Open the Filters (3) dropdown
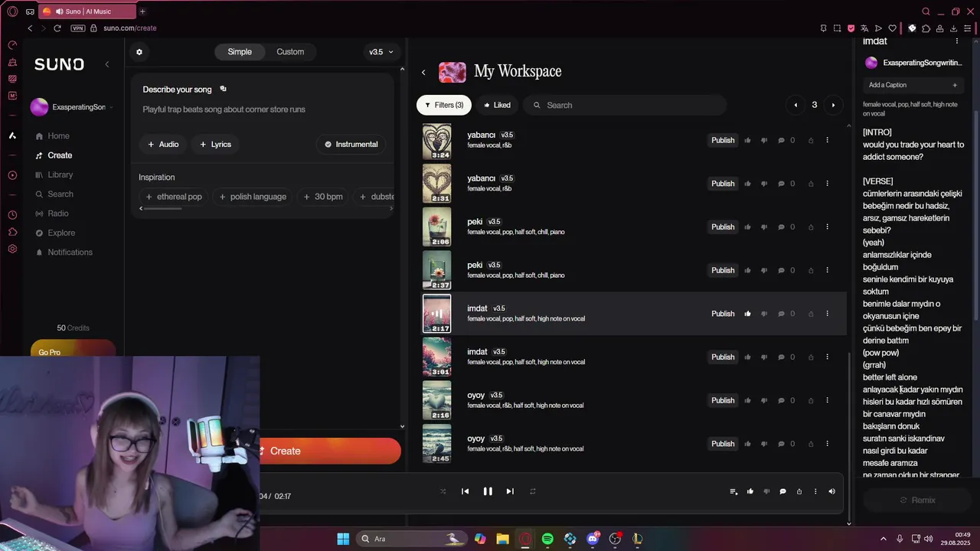Image resolution: width=980 pixels, height=551 pixels. [x=444, y=105]
